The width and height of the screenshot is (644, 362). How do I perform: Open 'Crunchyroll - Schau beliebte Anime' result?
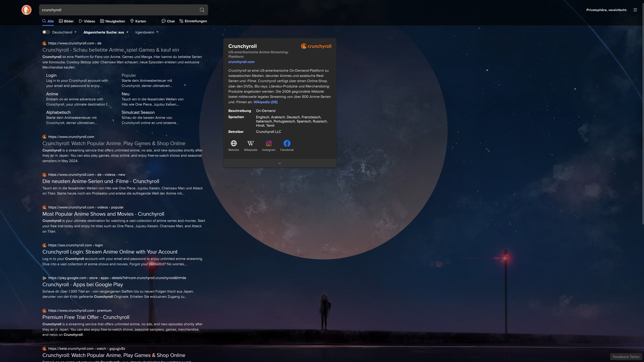click(111, 50)
